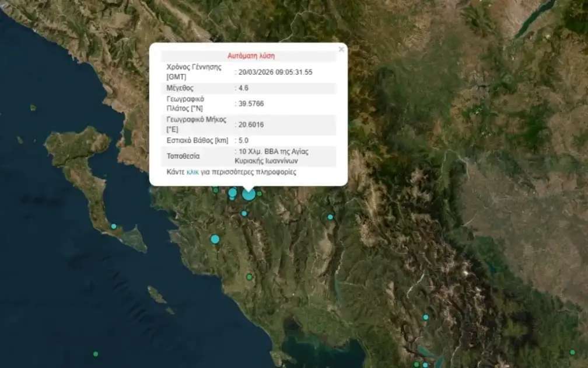
Task: Click the quake dot in the central valley area
Action: click(250, 276)
